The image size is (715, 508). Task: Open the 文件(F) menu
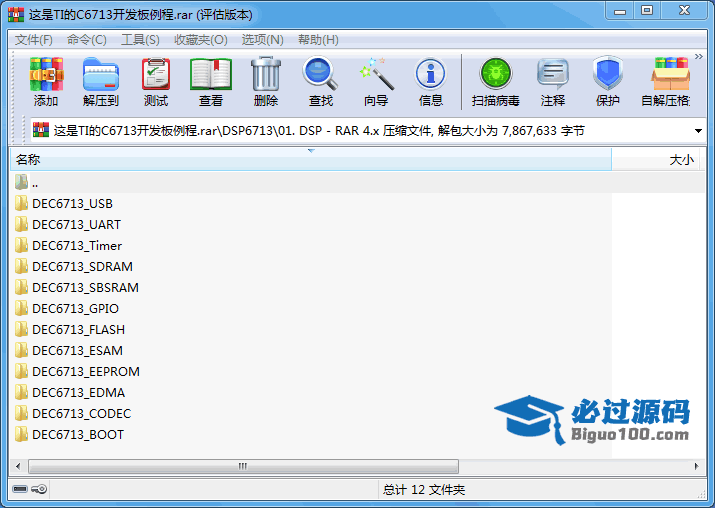click(x=34, y=40)
